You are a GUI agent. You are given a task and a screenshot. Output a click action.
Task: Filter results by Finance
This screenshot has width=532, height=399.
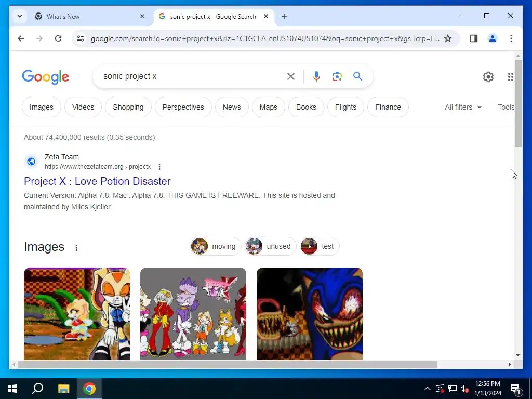tap(388, 107)
